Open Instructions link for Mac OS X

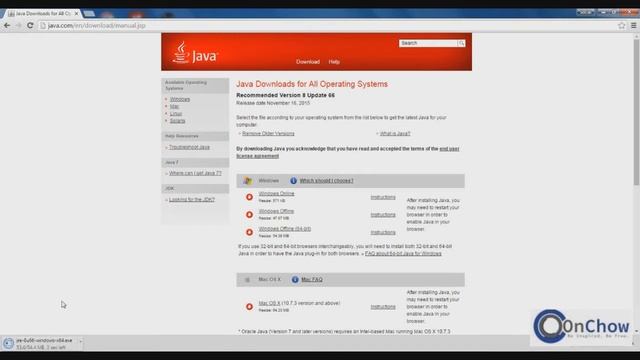[383, 307]
